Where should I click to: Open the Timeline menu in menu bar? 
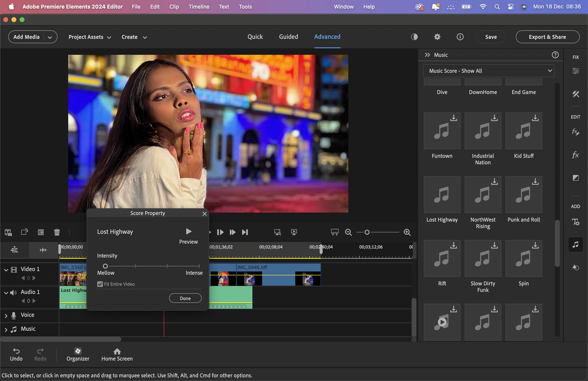[198, 6]
